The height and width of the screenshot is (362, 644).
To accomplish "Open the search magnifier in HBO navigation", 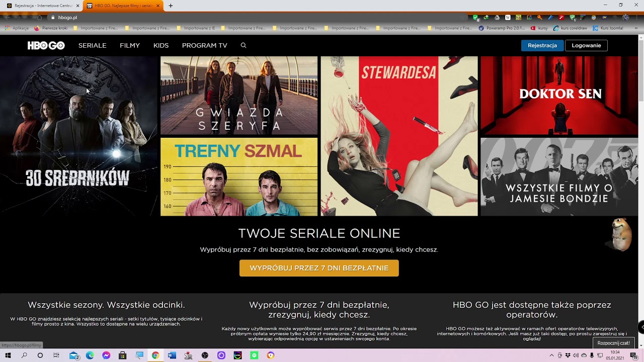I will [x=244, y=45].
